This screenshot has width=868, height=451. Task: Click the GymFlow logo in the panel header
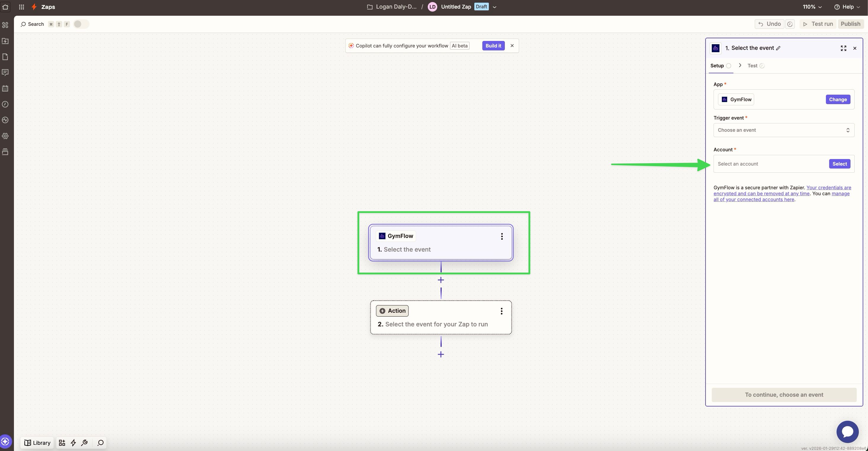[716, 48]
